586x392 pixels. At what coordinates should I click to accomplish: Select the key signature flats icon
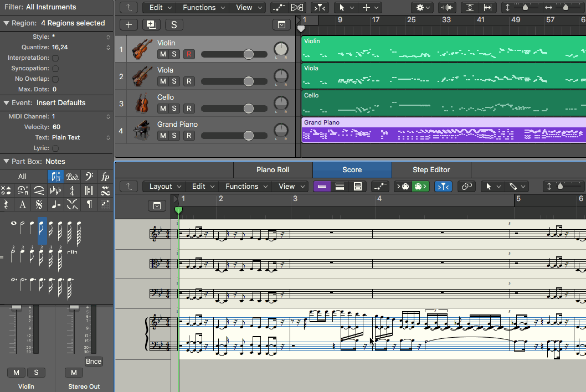click(x=55, y=190)
